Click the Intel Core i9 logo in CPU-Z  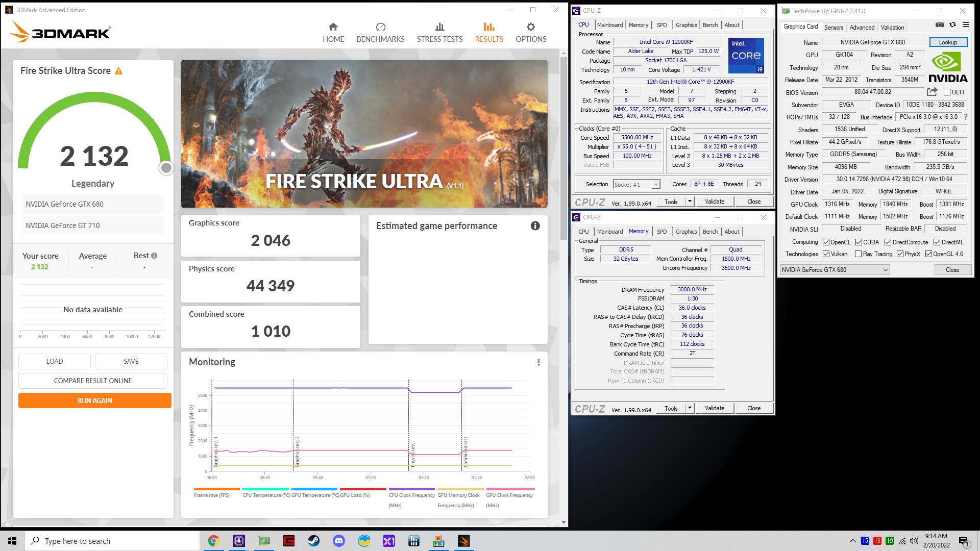click(x=746, y=55)
